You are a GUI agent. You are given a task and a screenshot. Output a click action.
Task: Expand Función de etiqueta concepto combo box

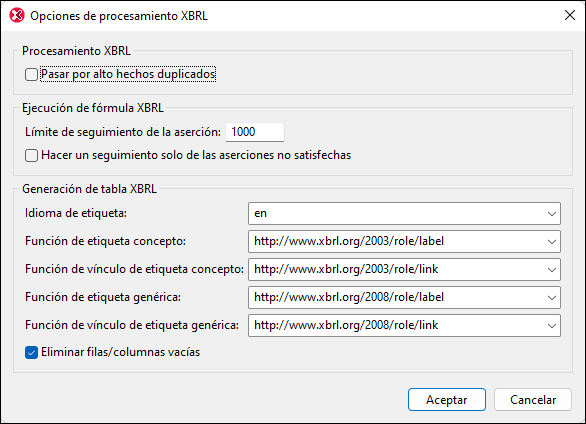point(404,242)
